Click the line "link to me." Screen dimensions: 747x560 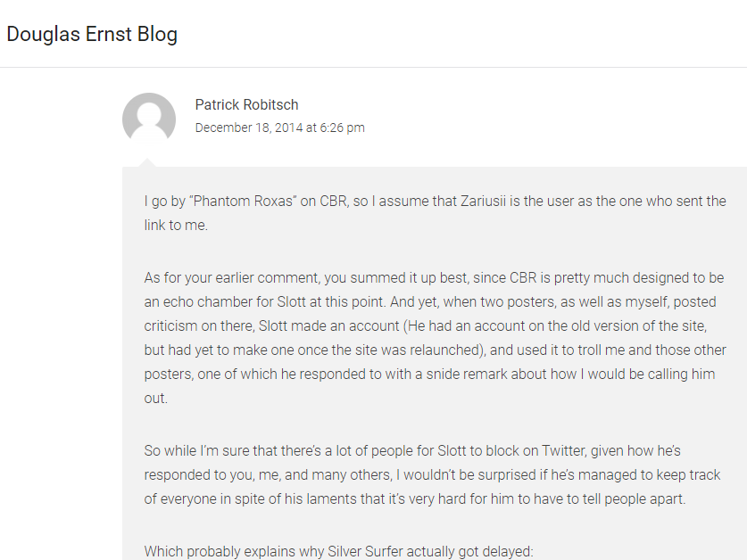pos(176,226)
